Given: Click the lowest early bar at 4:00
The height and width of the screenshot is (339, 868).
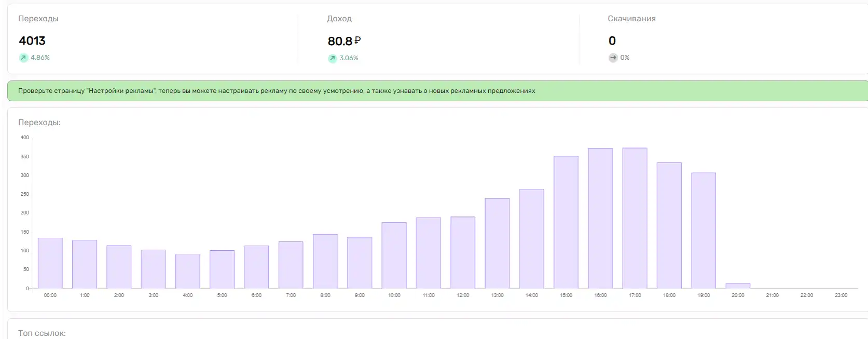Looking at the screenshot, I should 188,271.
